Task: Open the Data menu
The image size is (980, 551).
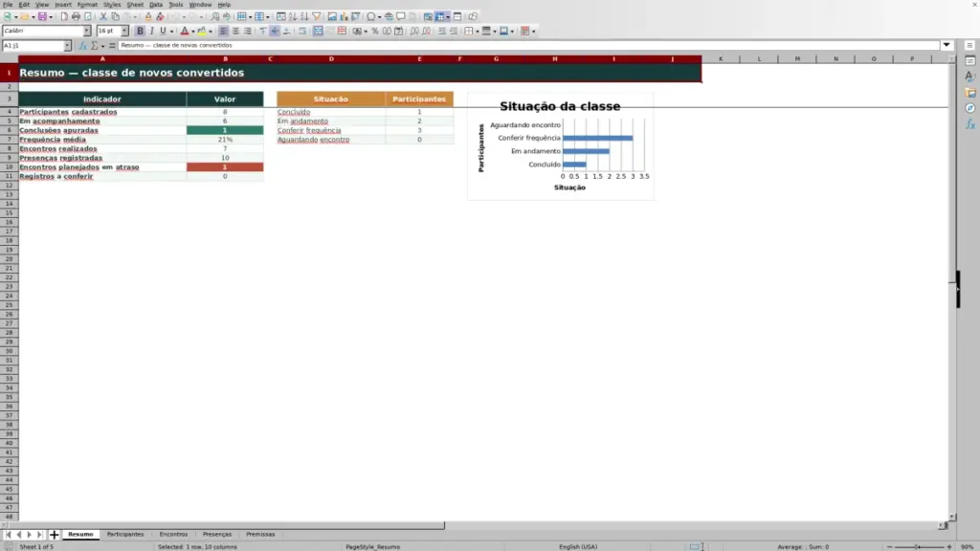Action: 156,5
